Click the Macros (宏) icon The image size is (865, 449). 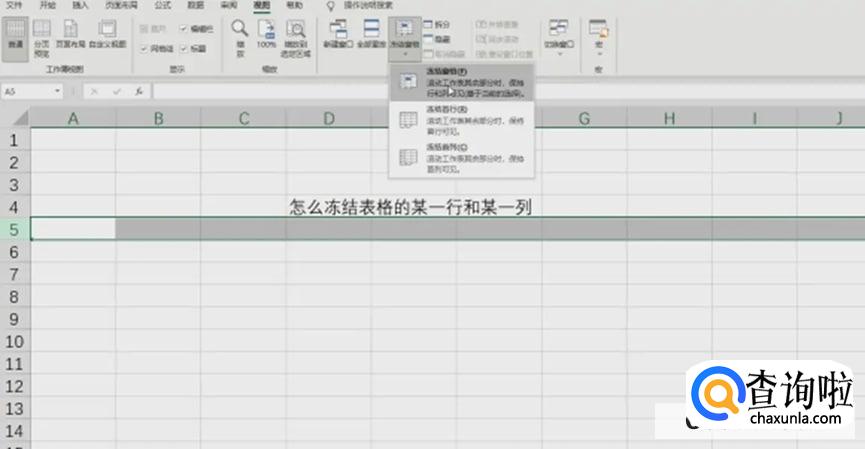[x=599, y=28]
